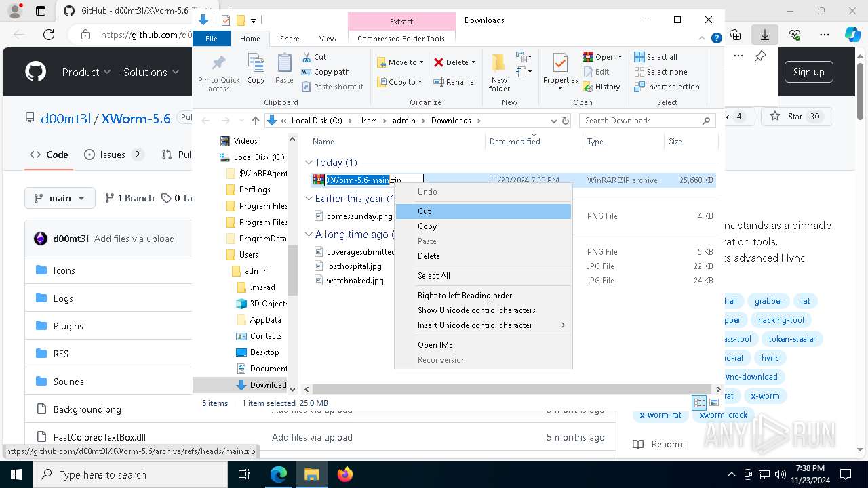
Task: Select comessunday.png file
Action: pos(359,216)
